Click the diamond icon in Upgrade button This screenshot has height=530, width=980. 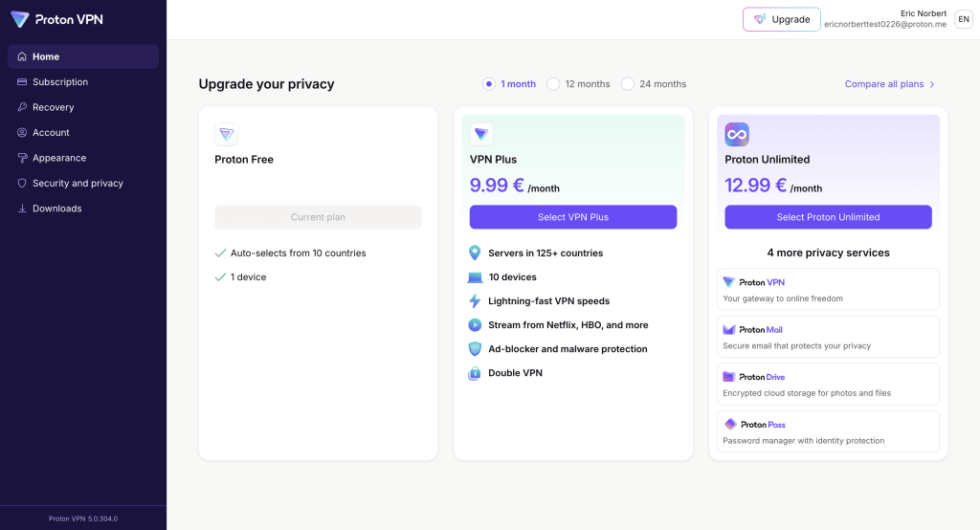[759, 19]
